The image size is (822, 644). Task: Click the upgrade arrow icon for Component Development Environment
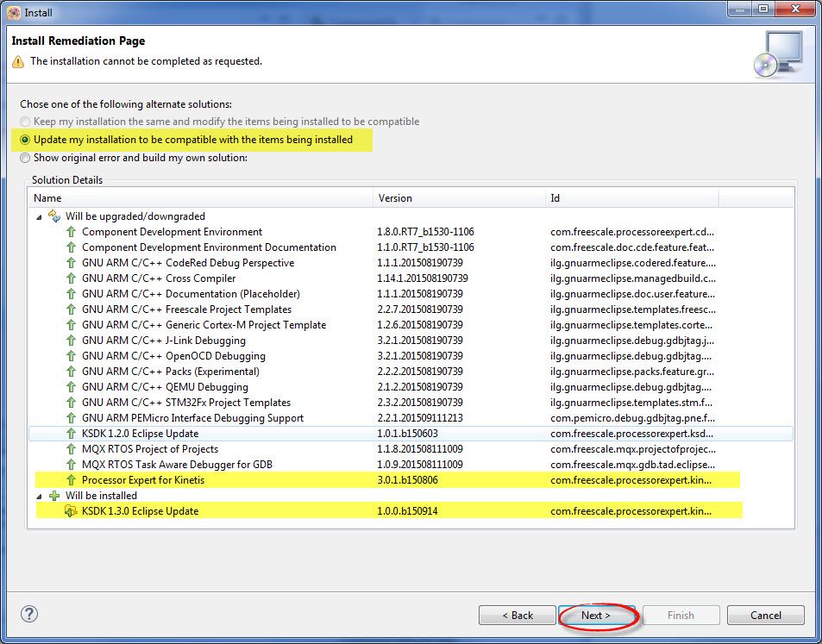[x=71, y=232]
